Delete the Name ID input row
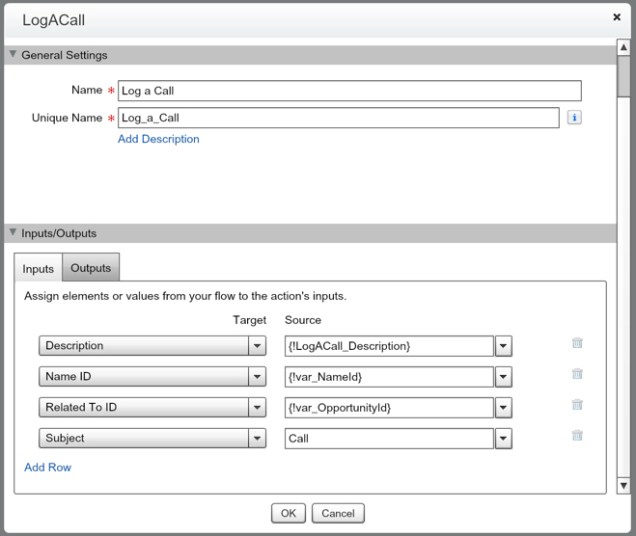This screenshot has width=636, height=536. (577, 374)
